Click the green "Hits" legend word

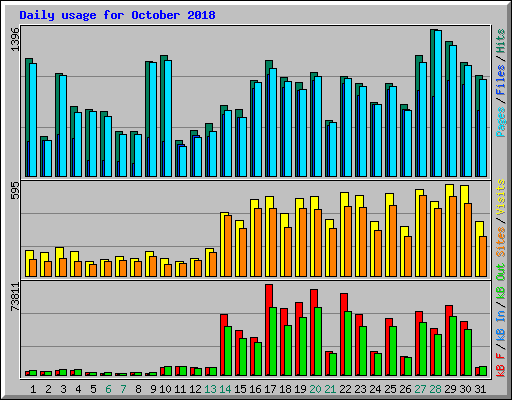tap(501, 41)
